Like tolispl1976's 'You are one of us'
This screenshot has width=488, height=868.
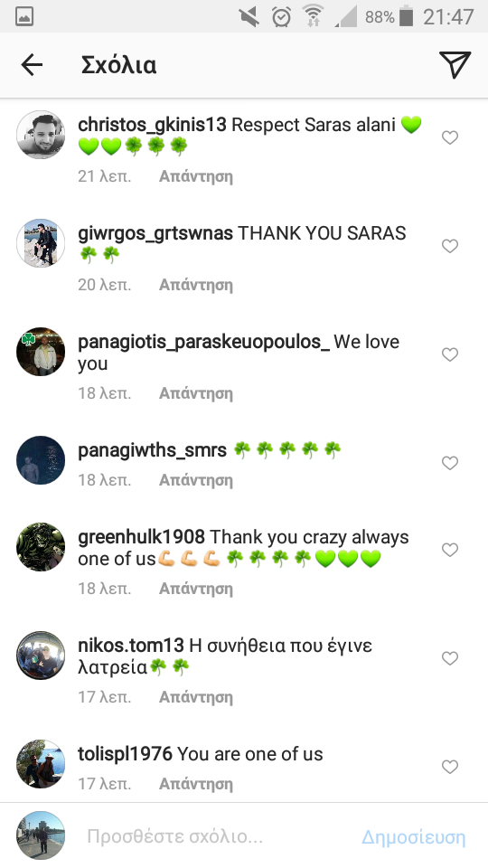click(450, 767)
